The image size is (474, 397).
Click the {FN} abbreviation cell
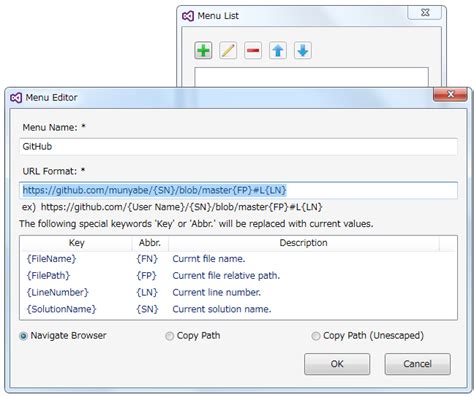point(147,259)
